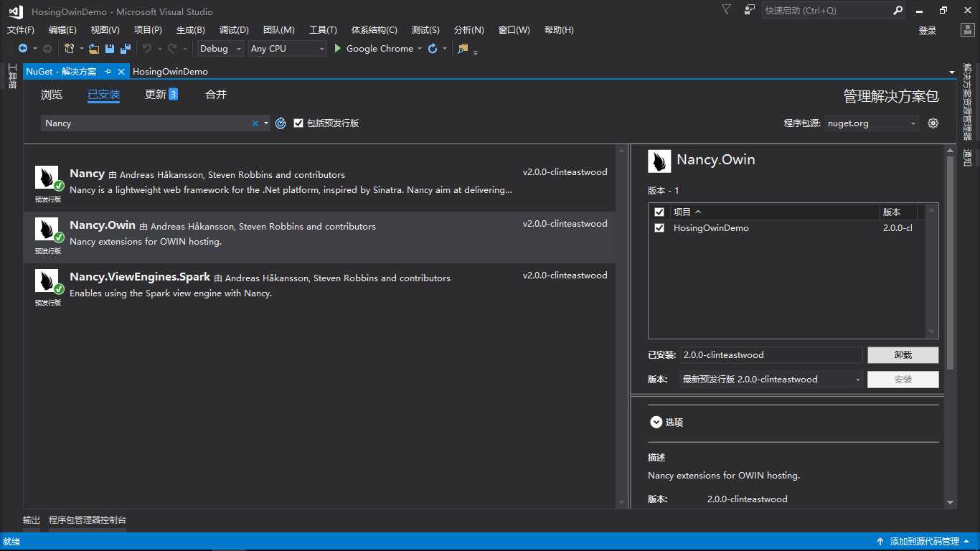This screenshot has height=551, width=980.
Task: Click the account avatar icon
Action: [x=968, y=30]
